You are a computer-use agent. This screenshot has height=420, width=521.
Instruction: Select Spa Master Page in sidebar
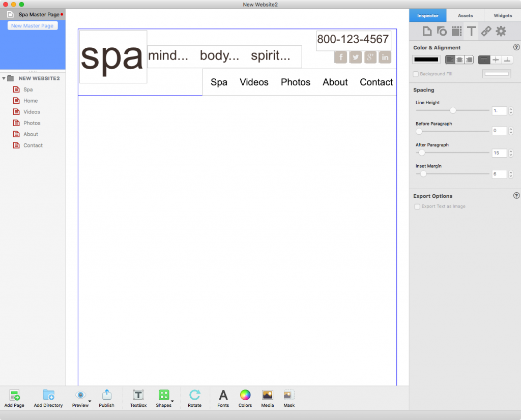click(33, 14)
